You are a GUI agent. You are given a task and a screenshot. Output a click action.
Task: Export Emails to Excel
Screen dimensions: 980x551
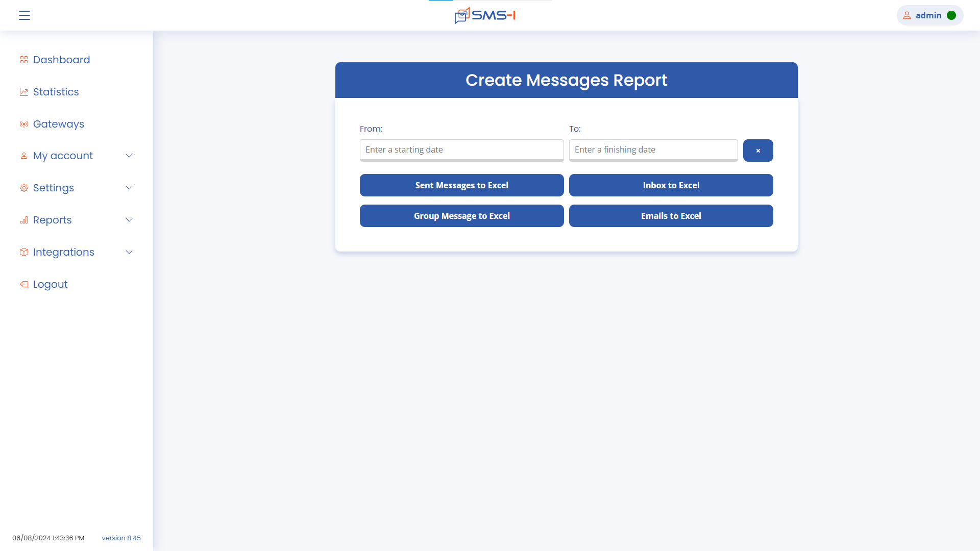[671, 216]
